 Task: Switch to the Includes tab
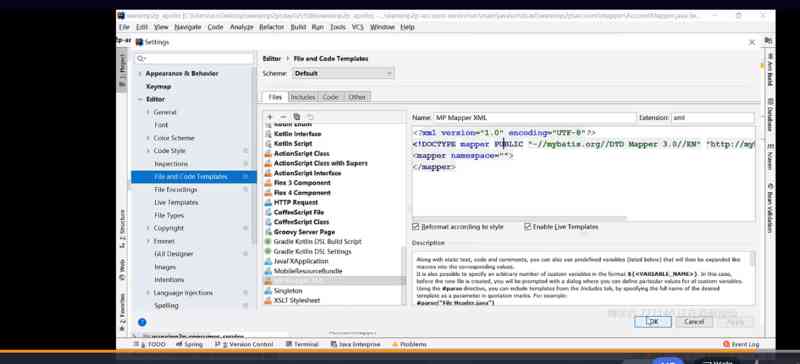pyautogui.click(x=303, y=97)
